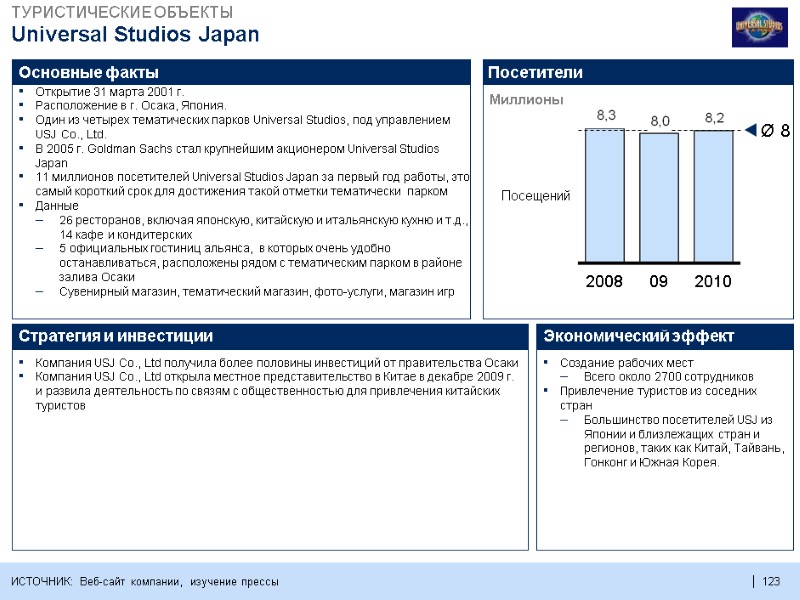Viewport: 800px width, 600px height.
Task: Select the line 'Расположение в г. Осака, Япония.'
Action: pos(131,106)
